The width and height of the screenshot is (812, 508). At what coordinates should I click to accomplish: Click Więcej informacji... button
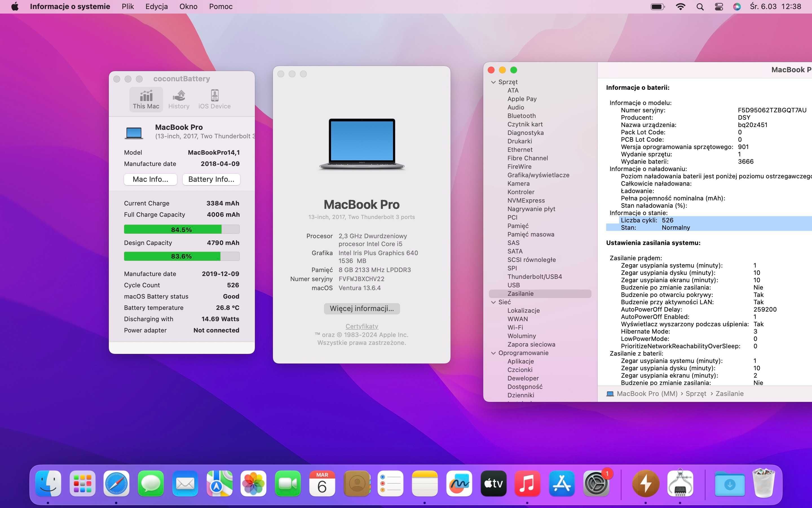[362, 308]
